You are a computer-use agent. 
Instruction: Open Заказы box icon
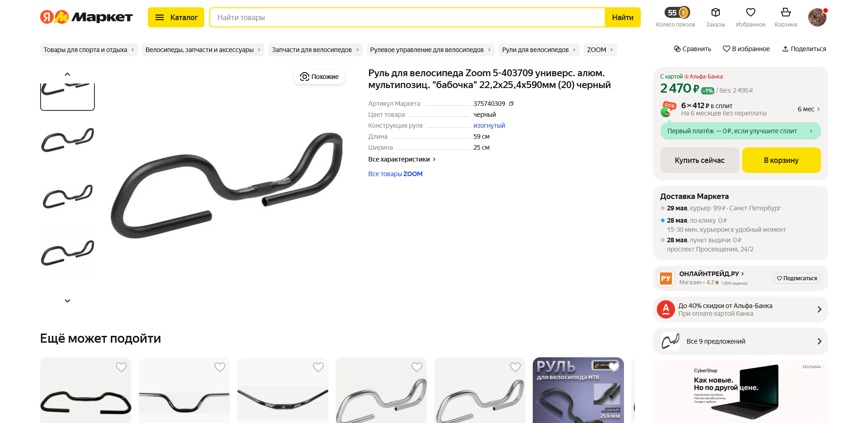pos(715,12)
